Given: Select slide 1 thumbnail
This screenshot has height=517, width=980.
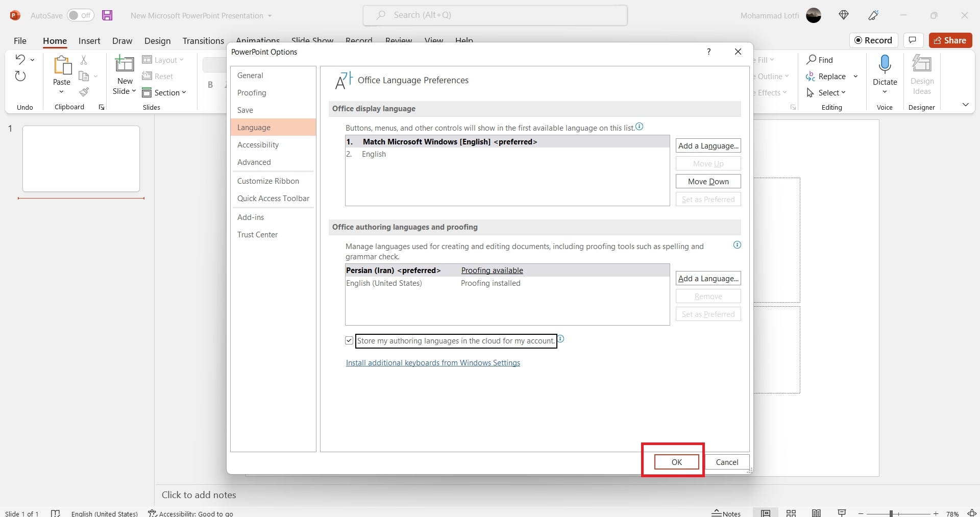Looking at the screenshot, I should point(81,159).
